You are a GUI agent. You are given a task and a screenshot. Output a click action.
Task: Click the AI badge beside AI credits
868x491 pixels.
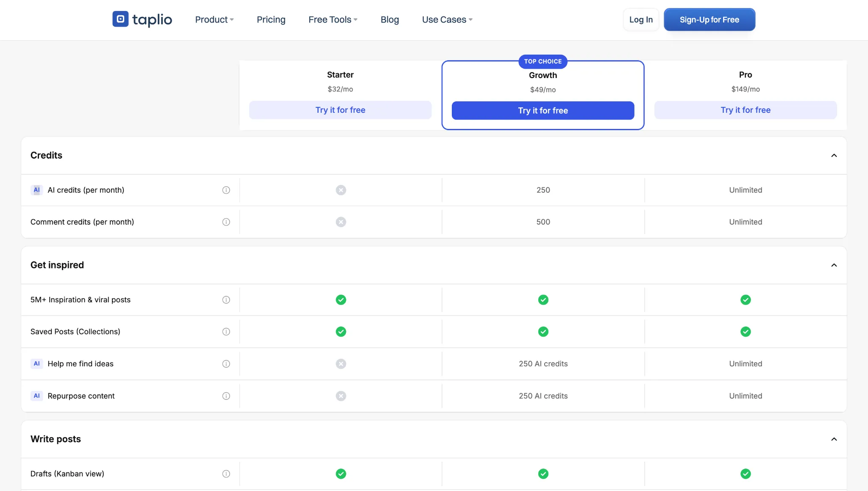point(37,190)
